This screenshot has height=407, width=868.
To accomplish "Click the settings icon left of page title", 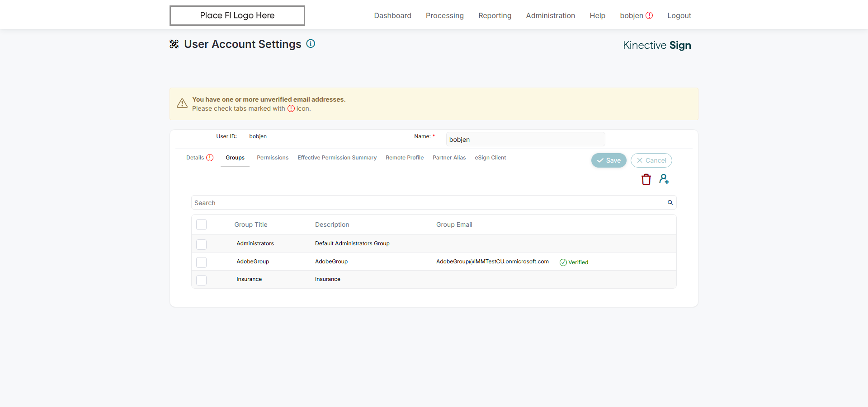I will click(x=174, y=44).
